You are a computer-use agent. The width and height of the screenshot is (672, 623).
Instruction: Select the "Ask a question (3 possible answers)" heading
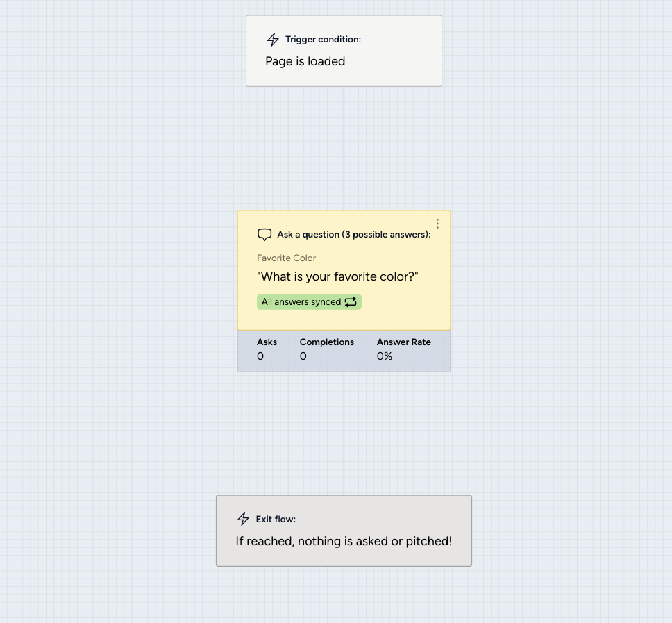[x=353, y=235]
